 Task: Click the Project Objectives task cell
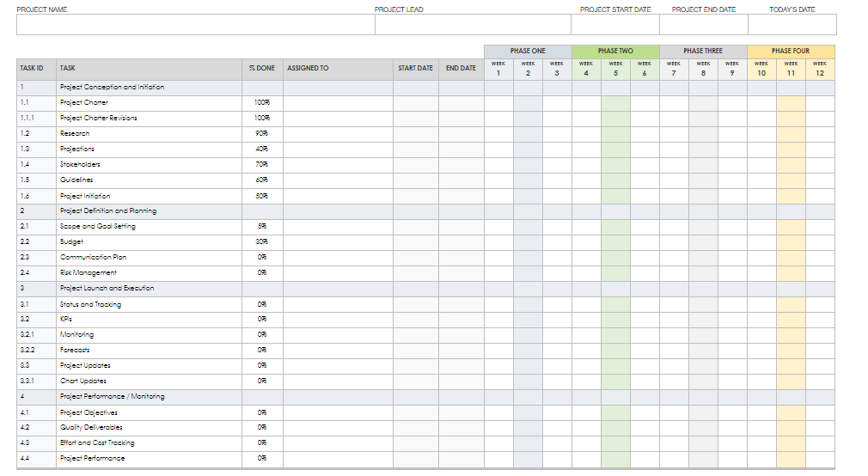pos(149,413)
